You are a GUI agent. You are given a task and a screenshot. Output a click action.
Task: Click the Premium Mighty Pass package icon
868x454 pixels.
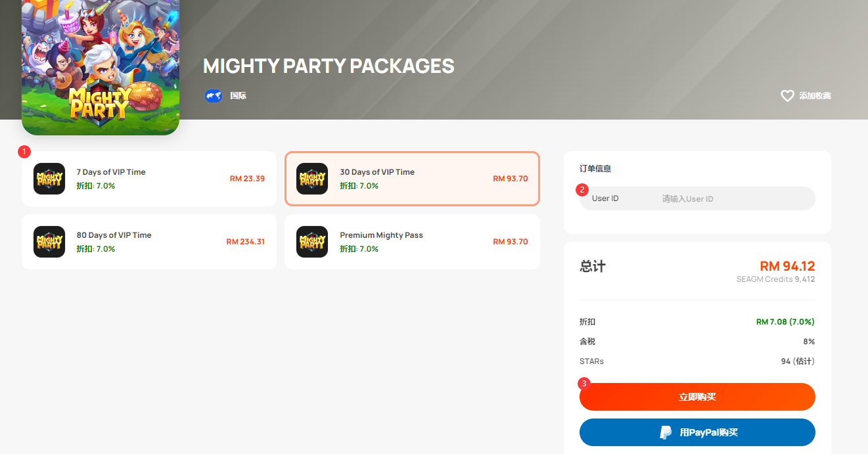pos(312,242)
